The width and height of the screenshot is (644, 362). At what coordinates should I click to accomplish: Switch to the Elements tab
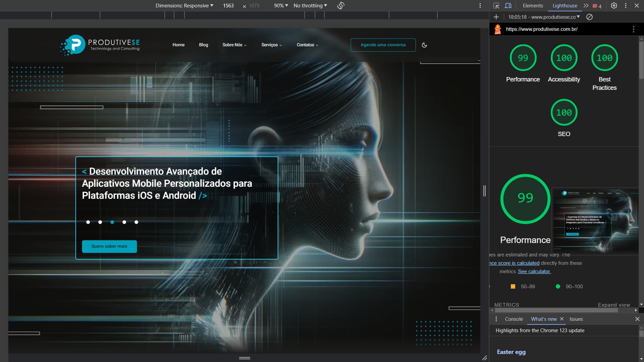(533, 6)
